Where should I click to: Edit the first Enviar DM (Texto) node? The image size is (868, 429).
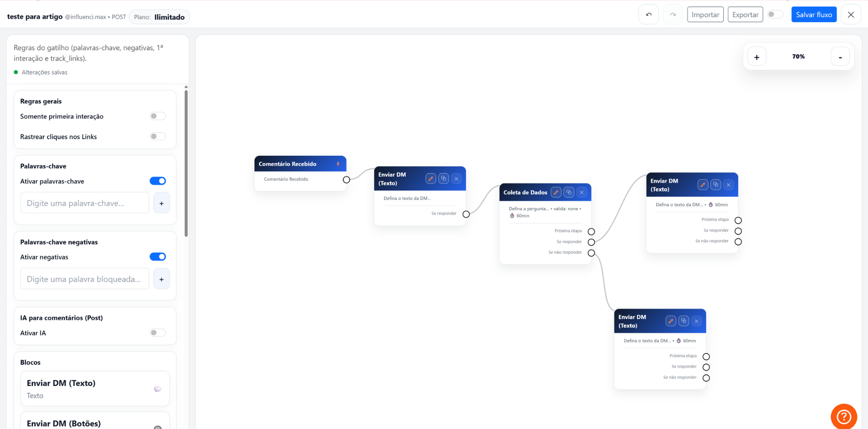[x=430, y=179]
